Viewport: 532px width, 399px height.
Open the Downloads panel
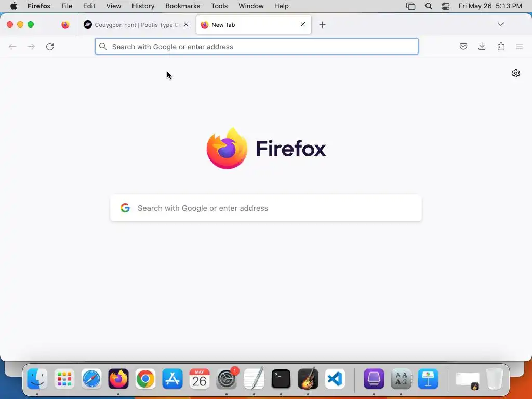click(x=482, y=46)
